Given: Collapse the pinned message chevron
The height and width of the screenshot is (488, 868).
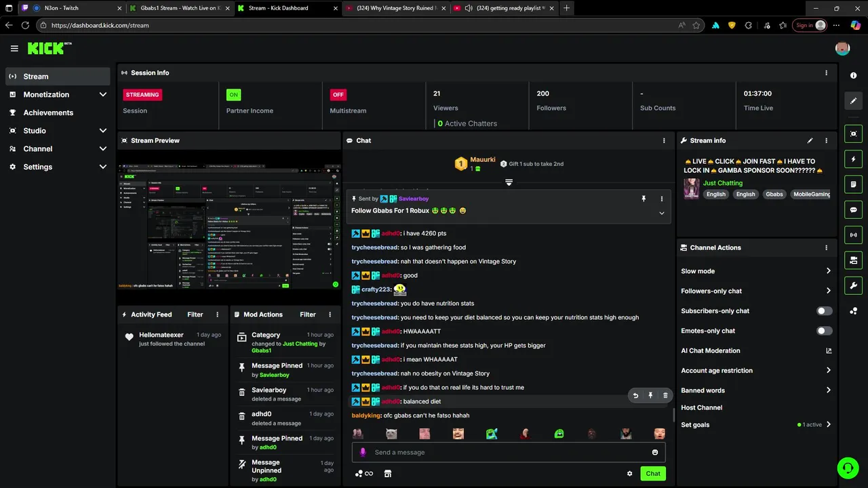Looking at the screenshot, I should tap(662, 213).
